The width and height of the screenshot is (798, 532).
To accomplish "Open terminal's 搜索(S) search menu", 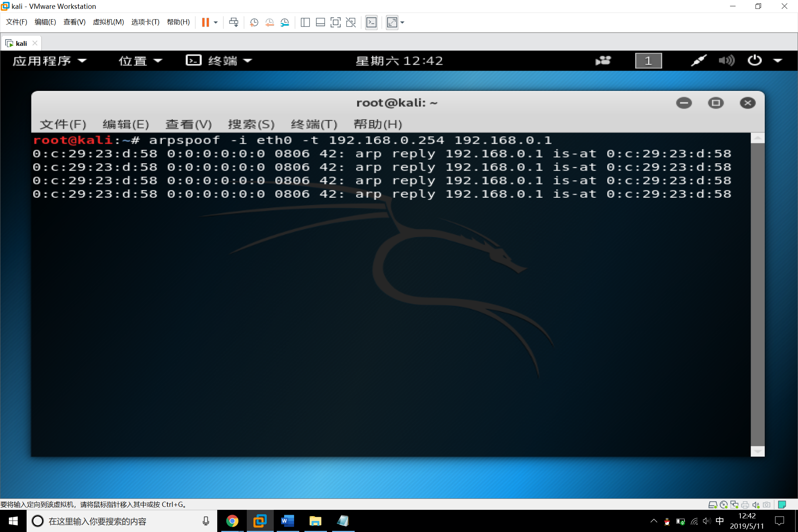I will point(251,124).
